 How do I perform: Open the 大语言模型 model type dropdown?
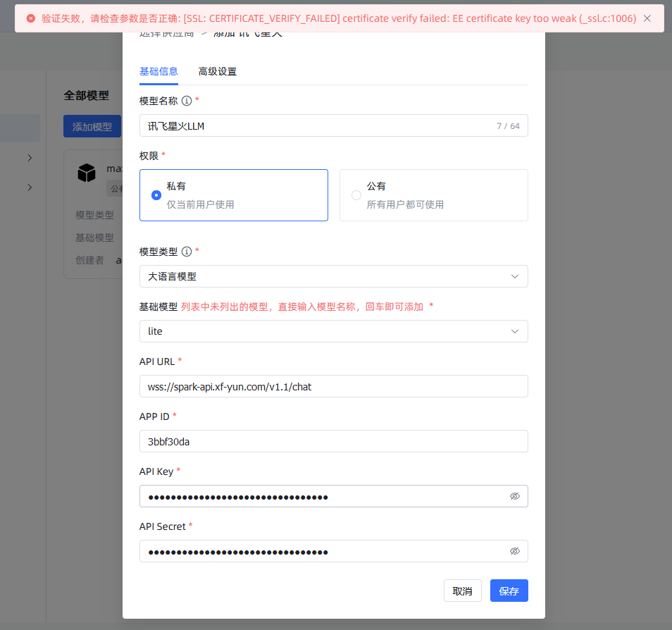click(x=333, y=276)
